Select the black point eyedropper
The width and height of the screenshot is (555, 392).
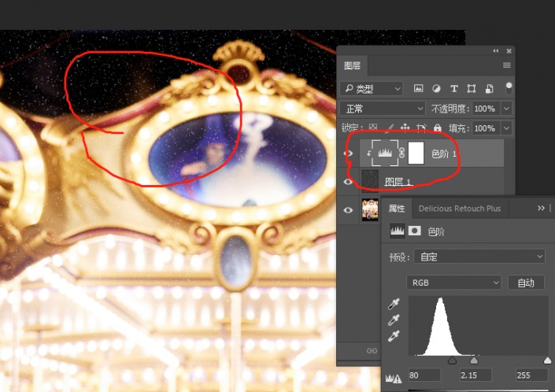[394, 305]
